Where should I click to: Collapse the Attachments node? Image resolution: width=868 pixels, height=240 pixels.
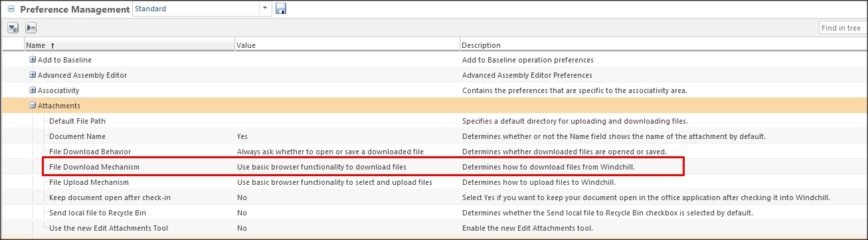[x=33, y=106]
